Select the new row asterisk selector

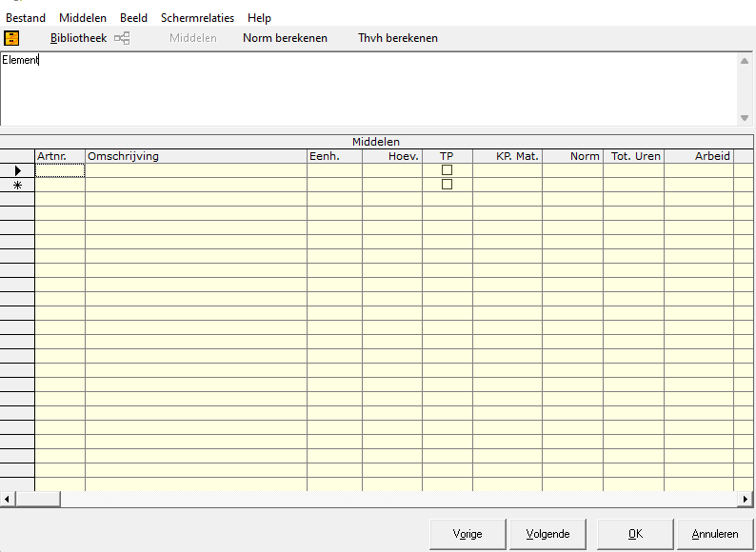point(17,185)
